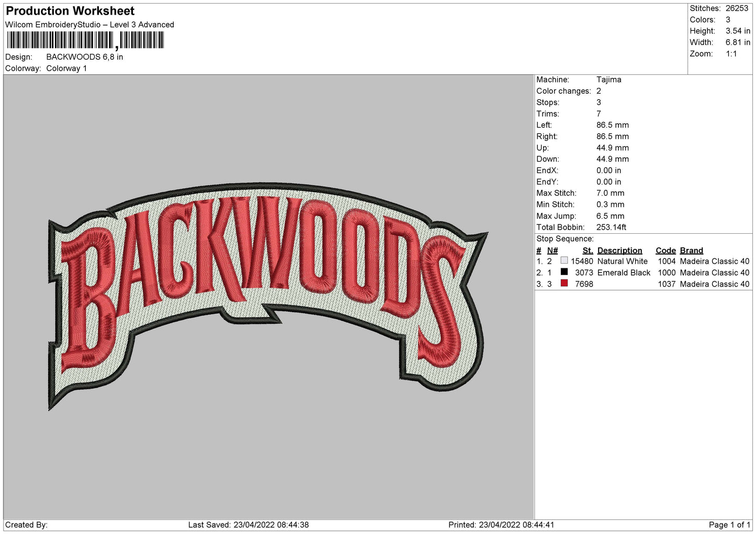The image size is (756, 534).
Task: Click thread code 1004
Action: click(x=667, y=262)
